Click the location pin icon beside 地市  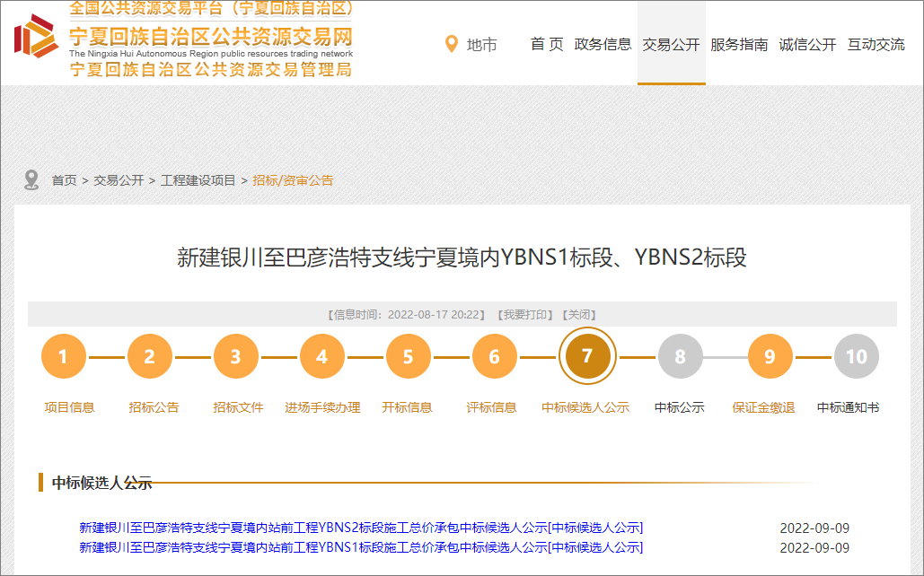click(x=452, y=44)
